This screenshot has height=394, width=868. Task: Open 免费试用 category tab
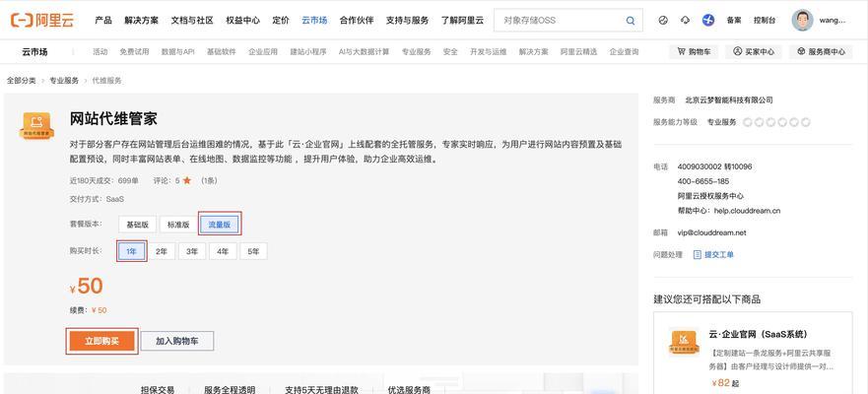[x=135, y=52]
